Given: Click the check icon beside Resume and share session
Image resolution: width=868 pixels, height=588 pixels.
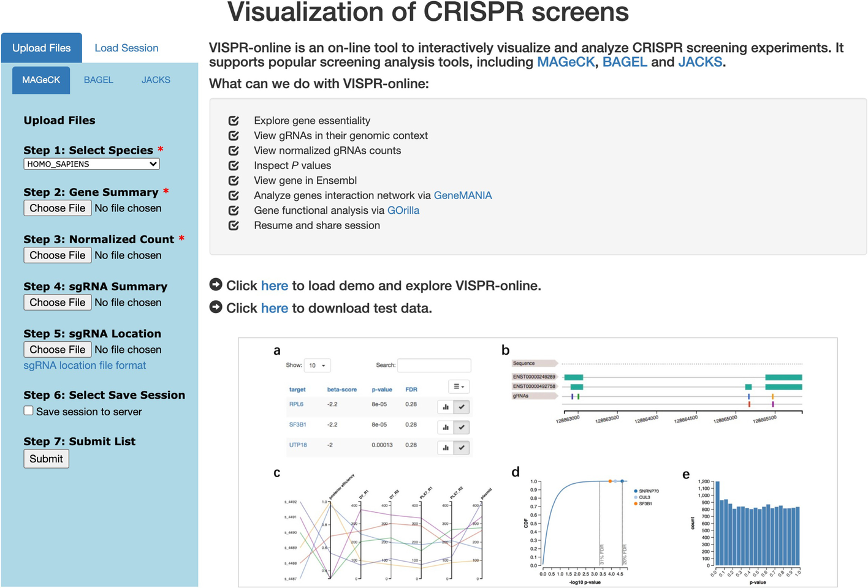Looking at the screenshot, I should point(234,225).
